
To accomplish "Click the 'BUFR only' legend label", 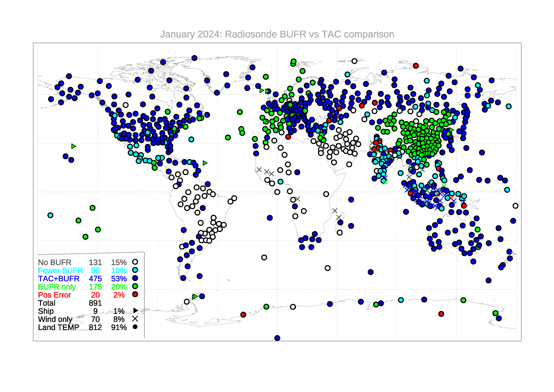I will (57, 287).
